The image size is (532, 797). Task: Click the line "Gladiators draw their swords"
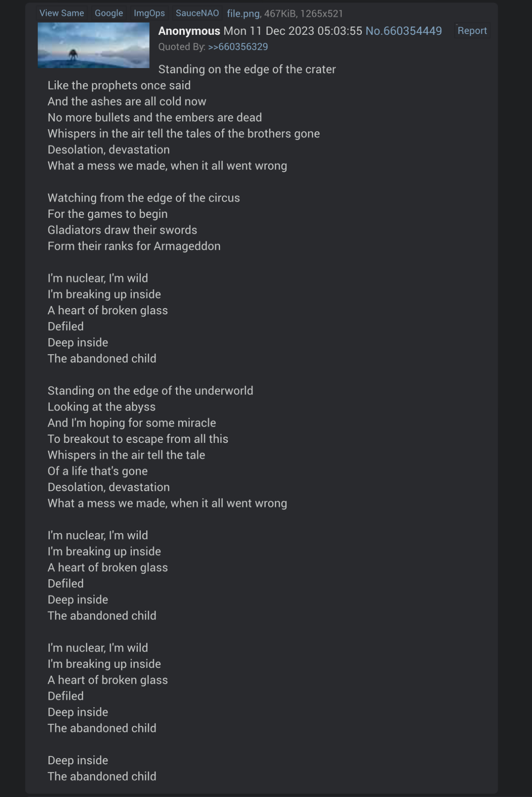122,230
